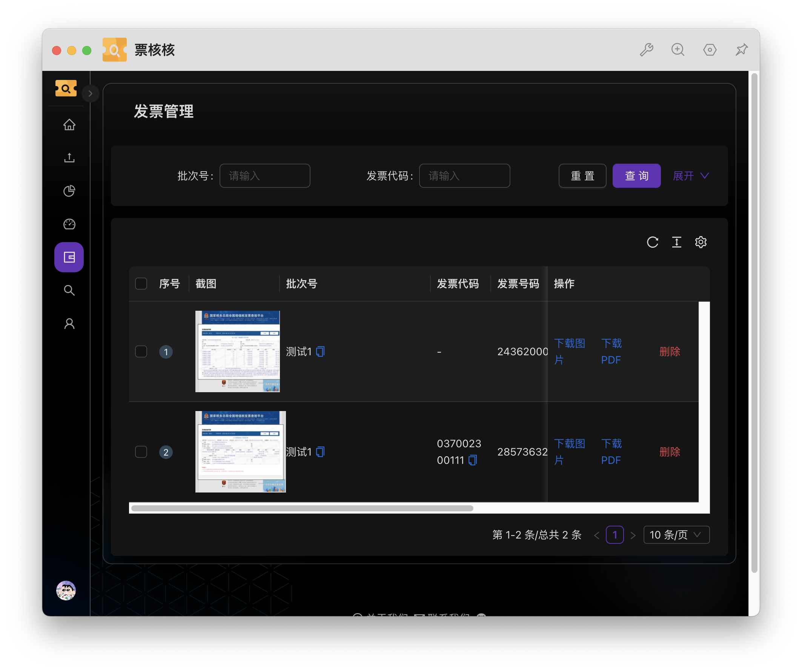
Task: Click the vertical window scrollbar
Action: tap(754, 323)
